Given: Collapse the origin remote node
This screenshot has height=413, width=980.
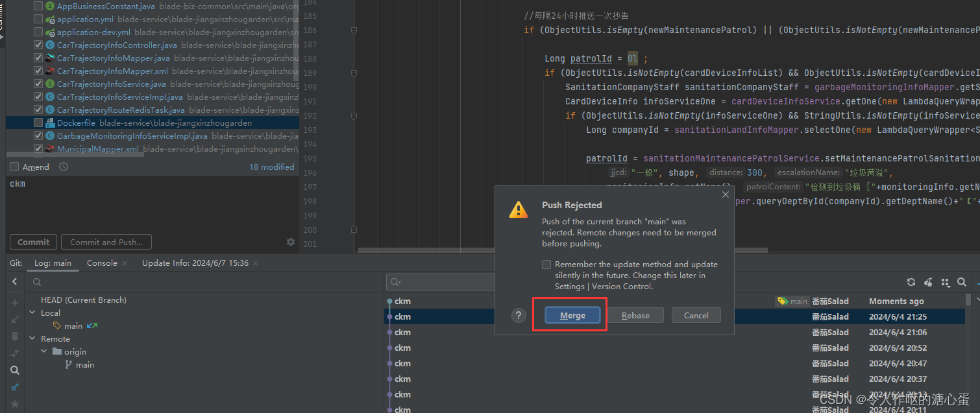Looking at the screenshot, I should point(43,351).
